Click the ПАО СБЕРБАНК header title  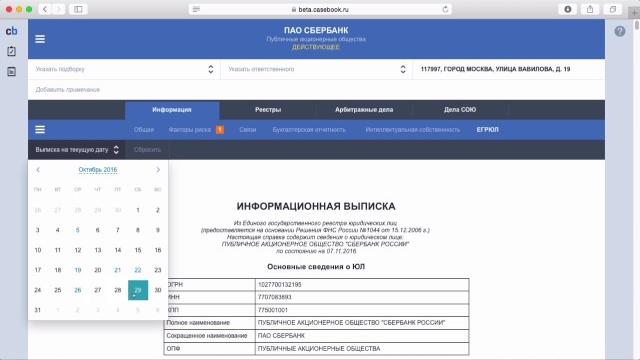tap(316, 30)
